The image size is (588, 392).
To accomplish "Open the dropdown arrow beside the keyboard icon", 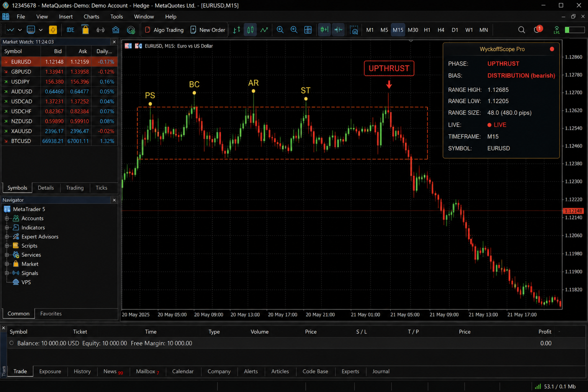I will pos(41,30).
